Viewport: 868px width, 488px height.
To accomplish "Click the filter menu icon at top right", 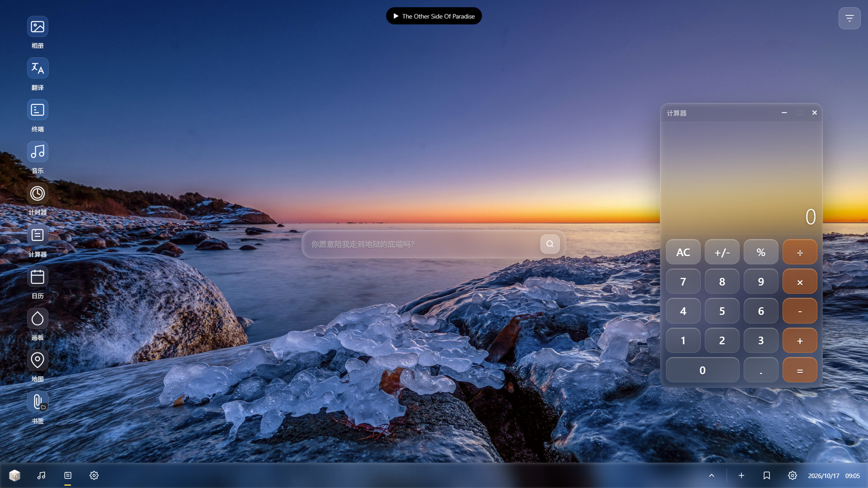I will point(849,19).
